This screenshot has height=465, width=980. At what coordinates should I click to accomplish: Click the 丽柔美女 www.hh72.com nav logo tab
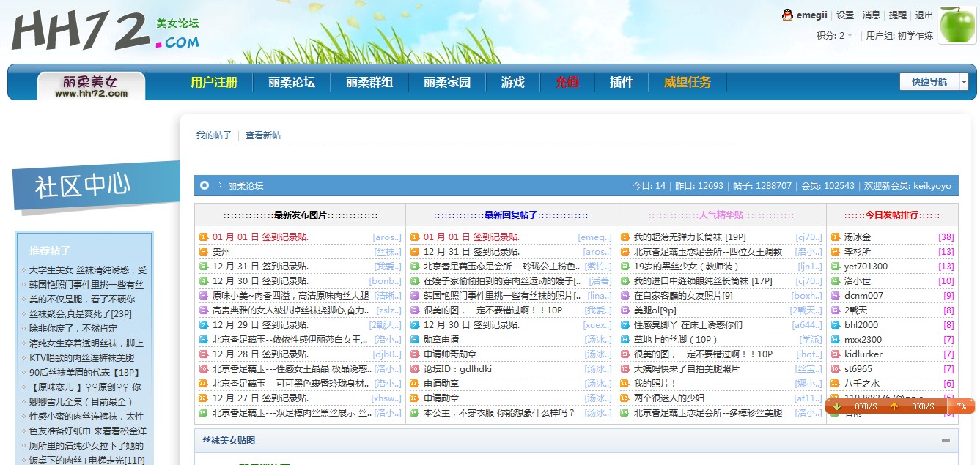pos(91,86)
